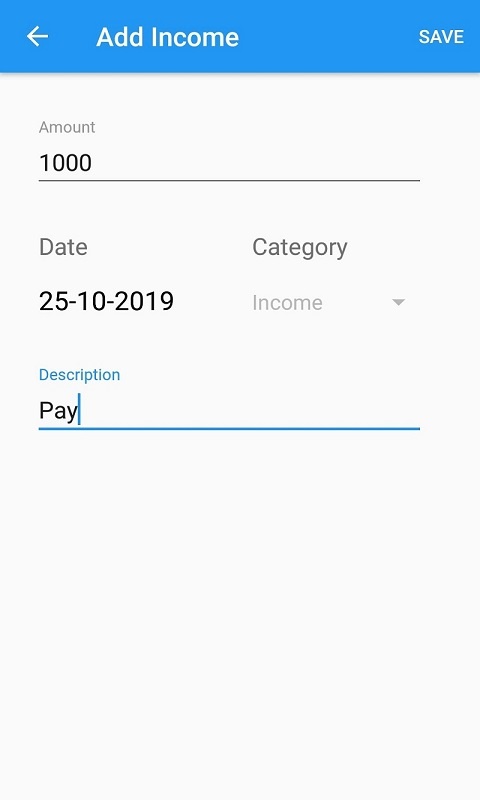
Task: Expand category list using triangle arrow
Action: (398, 302)
